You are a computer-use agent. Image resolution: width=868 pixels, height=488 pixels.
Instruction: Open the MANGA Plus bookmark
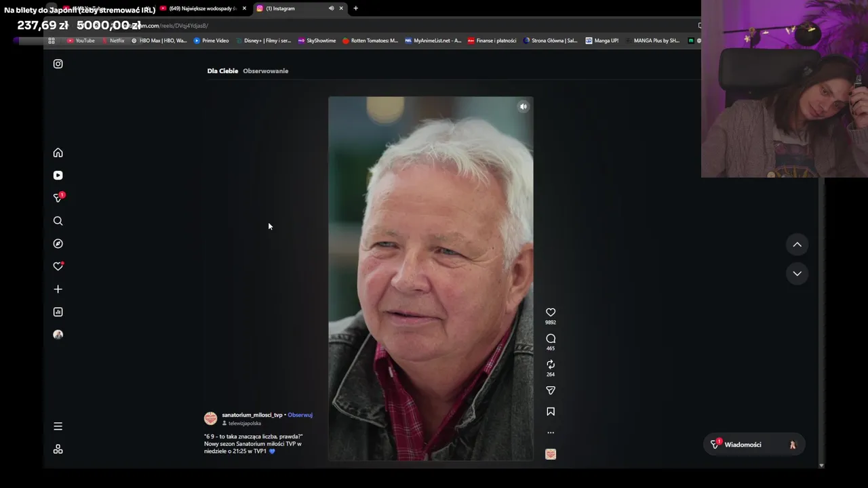point(652,41)
